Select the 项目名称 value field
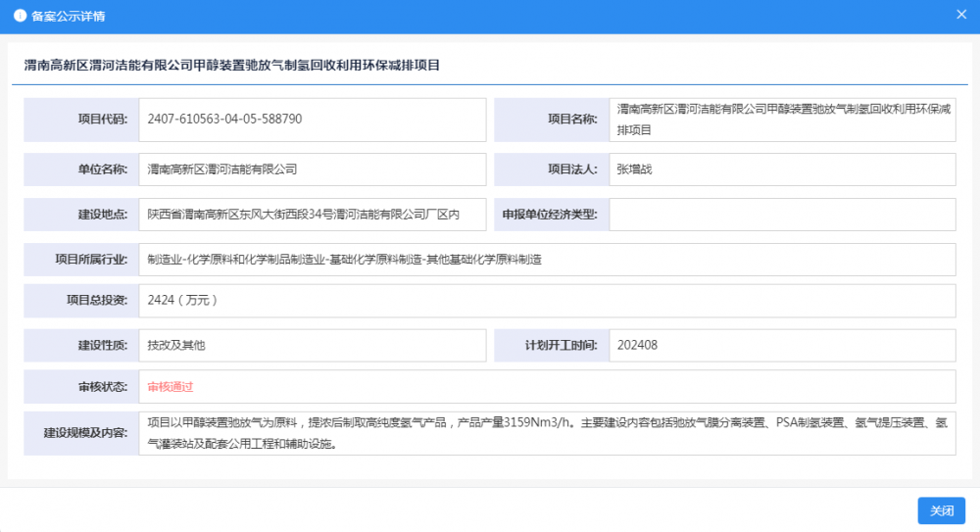The height and width of the screenshot is (532, 980). pyautogui.click(x=782, y=120)
